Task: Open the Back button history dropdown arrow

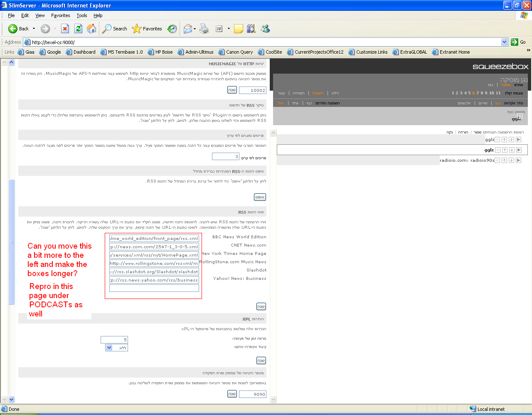Action: (x=34, y=29)
